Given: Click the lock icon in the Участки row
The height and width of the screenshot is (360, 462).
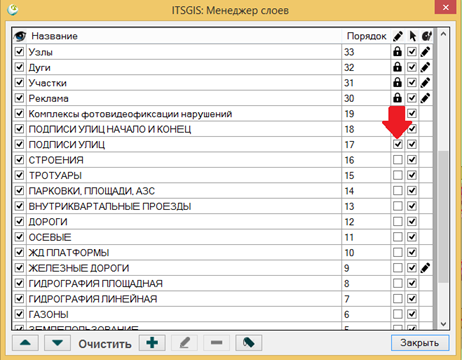Looking at the screenshot, I should (x=397, y=82).
